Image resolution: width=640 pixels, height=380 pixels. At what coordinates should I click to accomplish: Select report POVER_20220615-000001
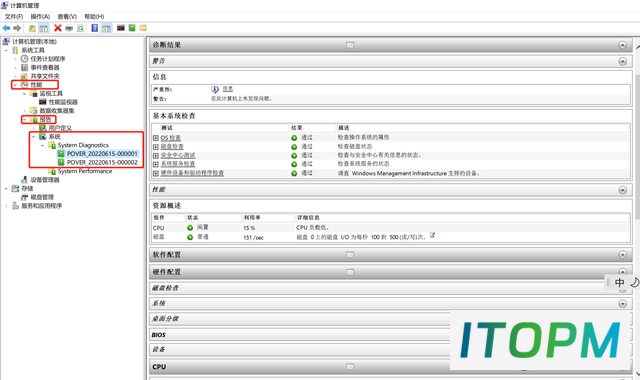coord(102,154)
